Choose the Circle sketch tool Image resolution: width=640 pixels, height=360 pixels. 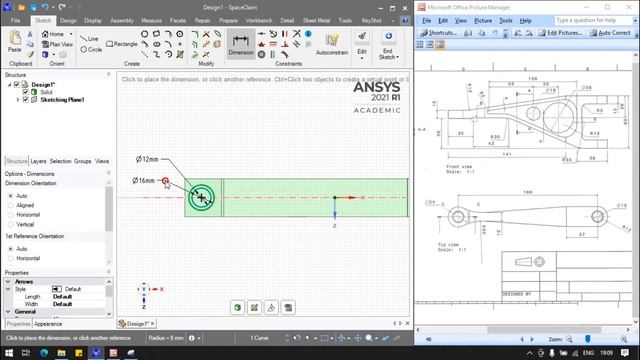tap(91, 49)
